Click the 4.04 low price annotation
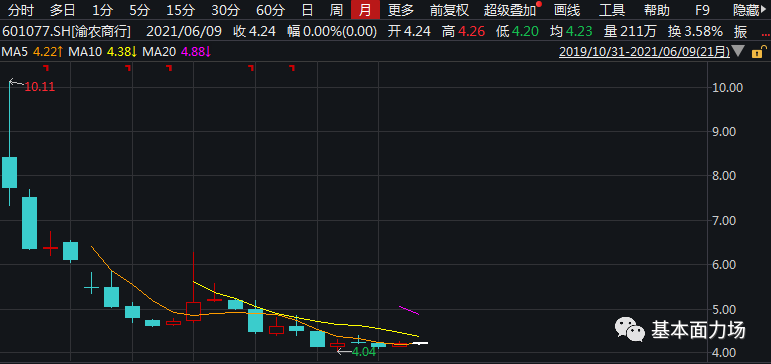Image resolution: width=771 pixels, height=364 pixels. click(x=364, y=352)
